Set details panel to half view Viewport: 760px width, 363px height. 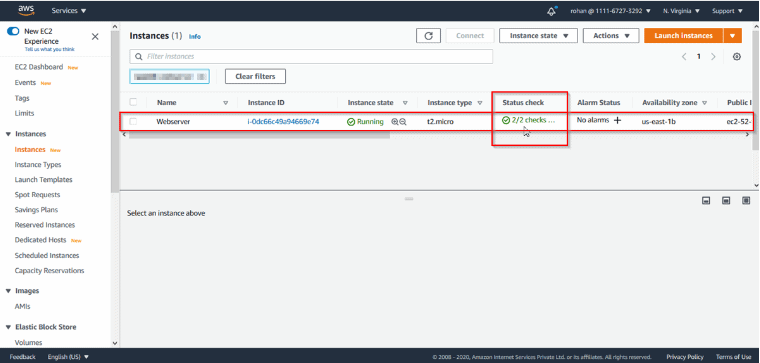click(x=726, y=200)
